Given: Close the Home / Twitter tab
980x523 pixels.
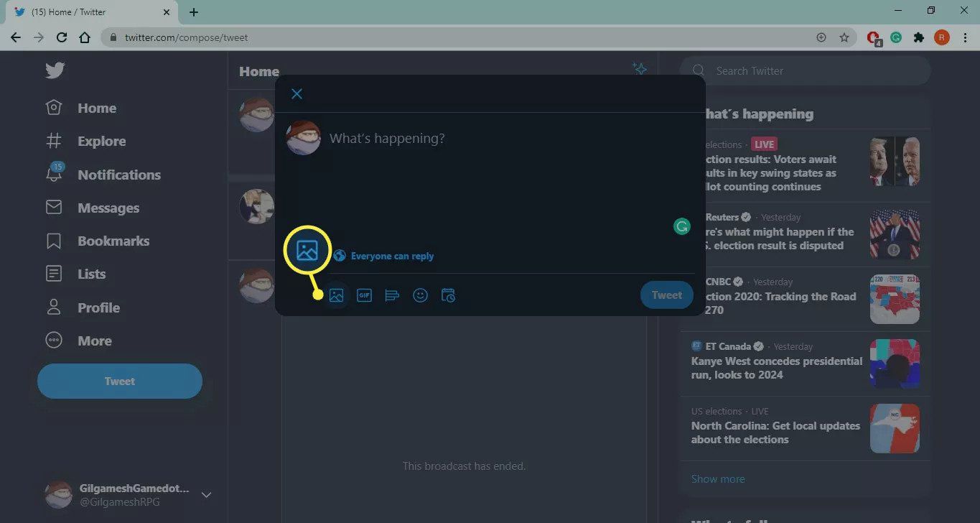Looking at the screenshot, I should (x=167, y=12).
